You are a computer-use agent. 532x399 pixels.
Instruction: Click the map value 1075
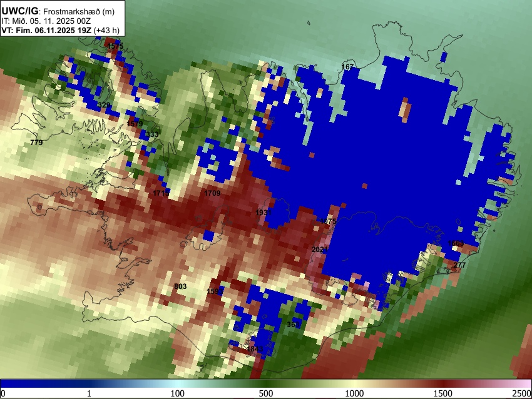coord(328,221)
